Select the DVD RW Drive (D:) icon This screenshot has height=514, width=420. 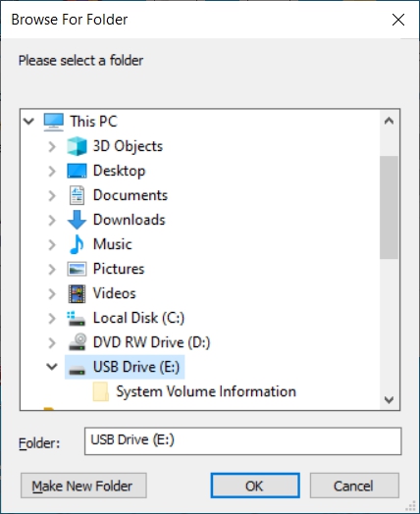(x=78, y=342)
